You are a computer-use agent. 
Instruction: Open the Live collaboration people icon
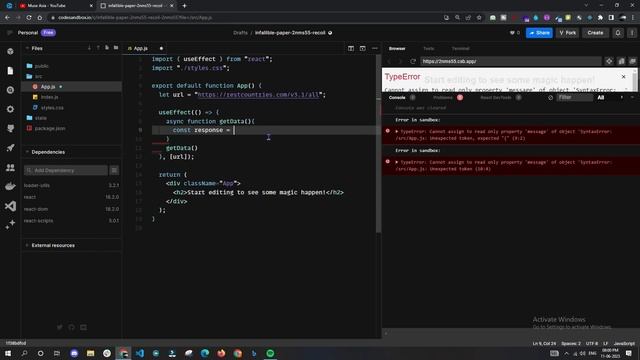pos(10,167)
